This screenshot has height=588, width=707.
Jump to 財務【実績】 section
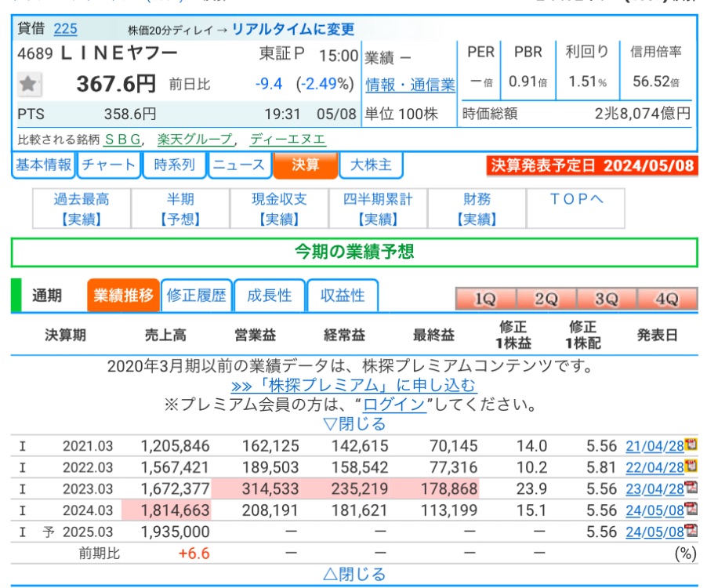[x=477, y=209]
